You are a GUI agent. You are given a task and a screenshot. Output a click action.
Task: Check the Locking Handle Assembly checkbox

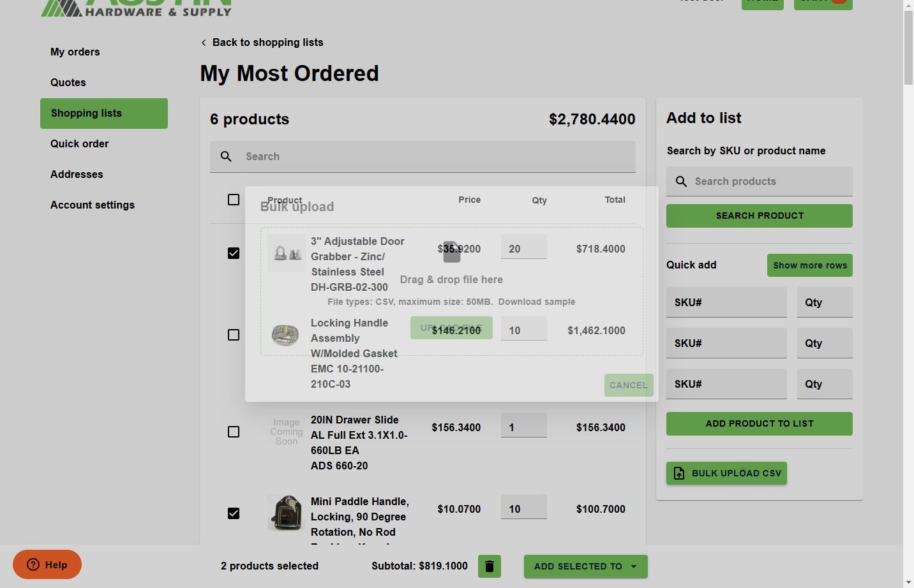coord(234,335)
